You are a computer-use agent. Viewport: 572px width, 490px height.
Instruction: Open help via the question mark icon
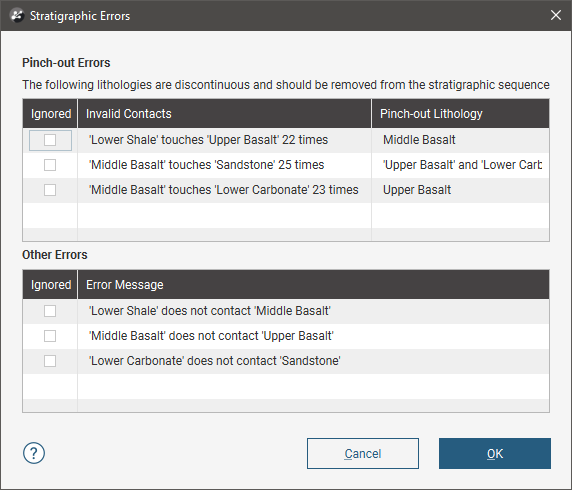34,454
